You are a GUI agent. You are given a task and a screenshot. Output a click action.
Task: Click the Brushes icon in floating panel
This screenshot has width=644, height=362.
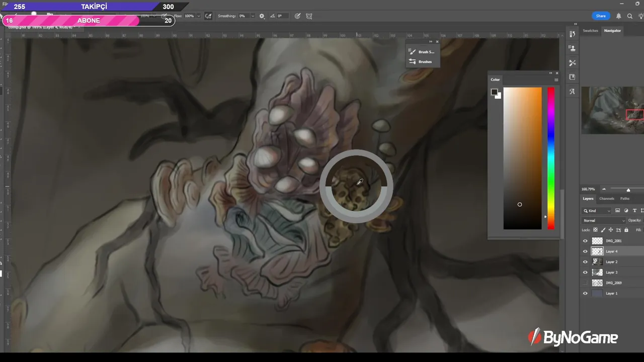click(x=413, y=62)
